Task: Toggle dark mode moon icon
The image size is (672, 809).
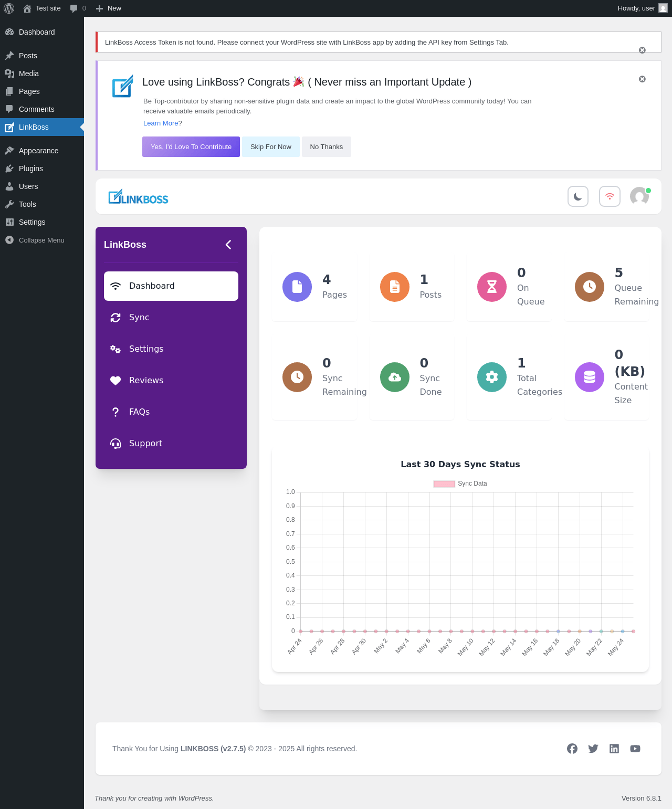Action: tap(578, 196)
